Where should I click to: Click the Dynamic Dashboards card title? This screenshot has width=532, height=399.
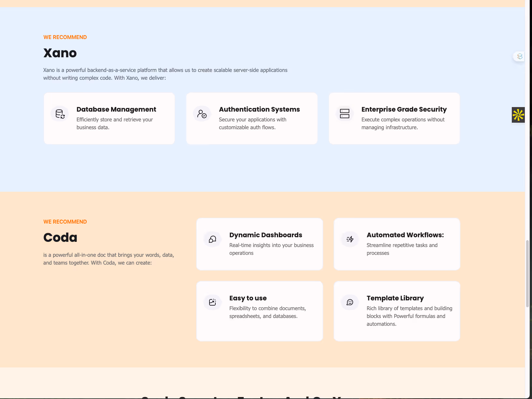click(266, 235)
